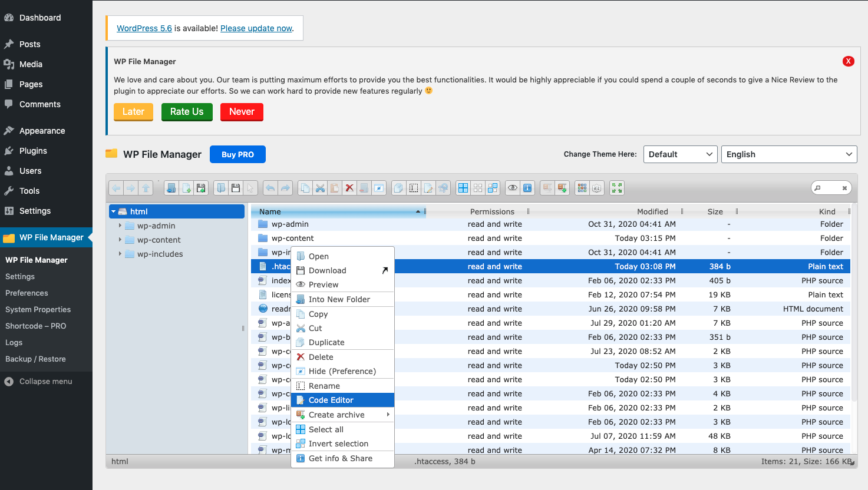Click the Sort (a-z) toolbar icon
The height and width of the screenshot is (490, 868).
coord(597,188)
